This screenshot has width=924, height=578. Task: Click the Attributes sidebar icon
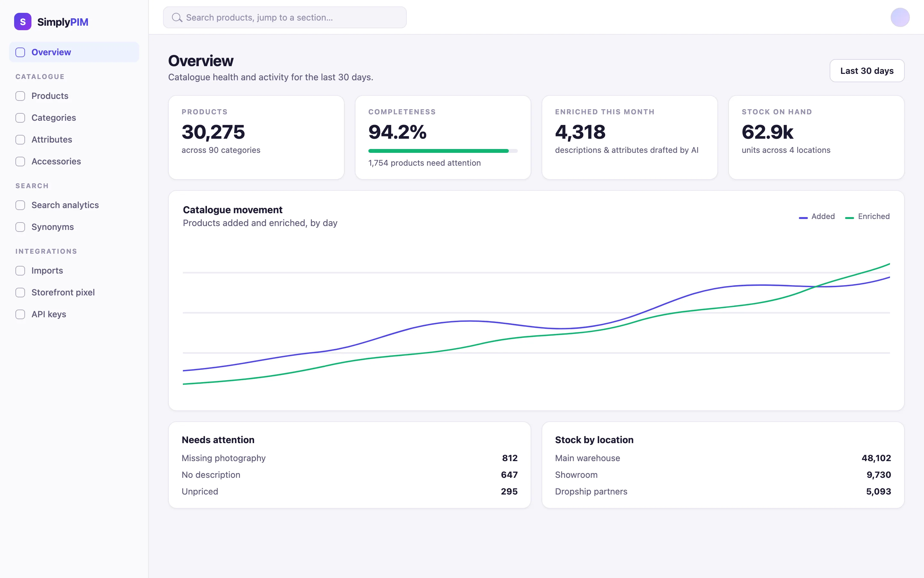click(x=20, y=140)
